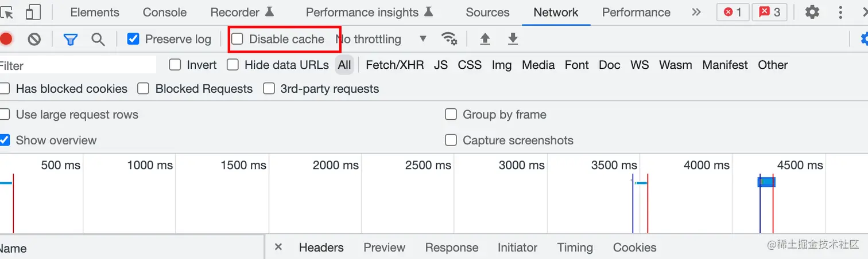Click the red error count badge
868x259 pixels.
733,12
